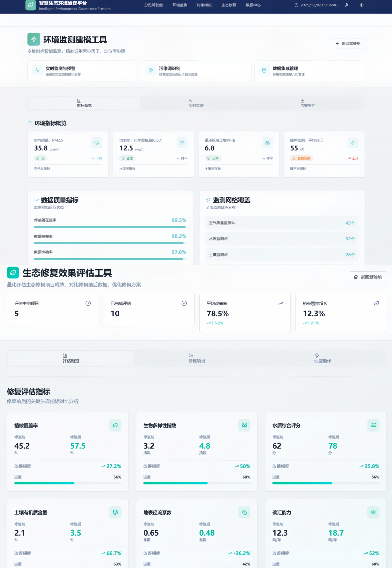Viewport: 392px width, 568px height.
Task: Click the platform leaf logo icon
Action: pos(31,5)
